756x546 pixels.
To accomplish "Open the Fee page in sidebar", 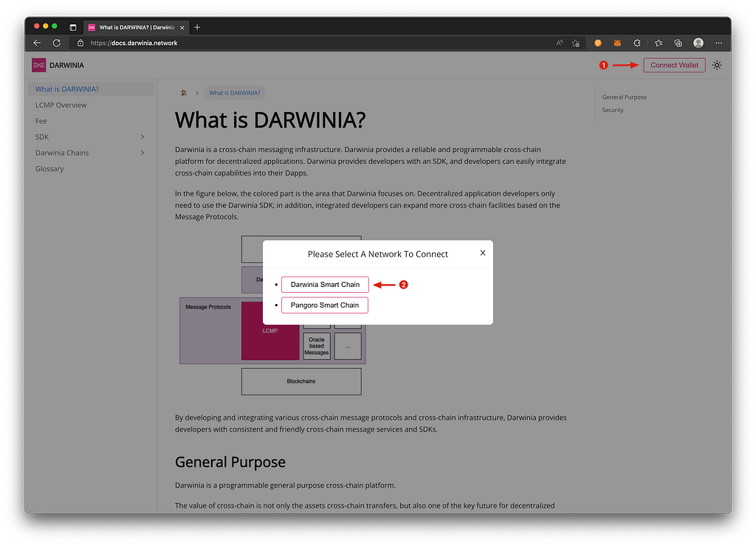I will click(x=91, y=121).
